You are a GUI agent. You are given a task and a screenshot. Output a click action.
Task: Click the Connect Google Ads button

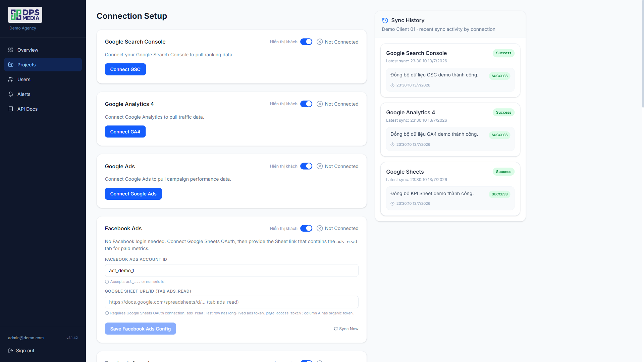tap(133, 194)
